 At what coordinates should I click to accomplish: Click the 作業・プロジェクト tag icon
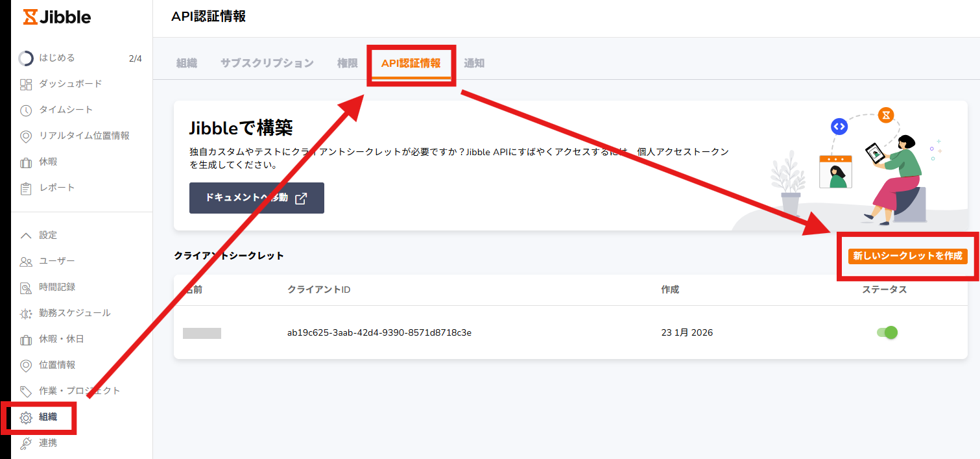[26, 391]
